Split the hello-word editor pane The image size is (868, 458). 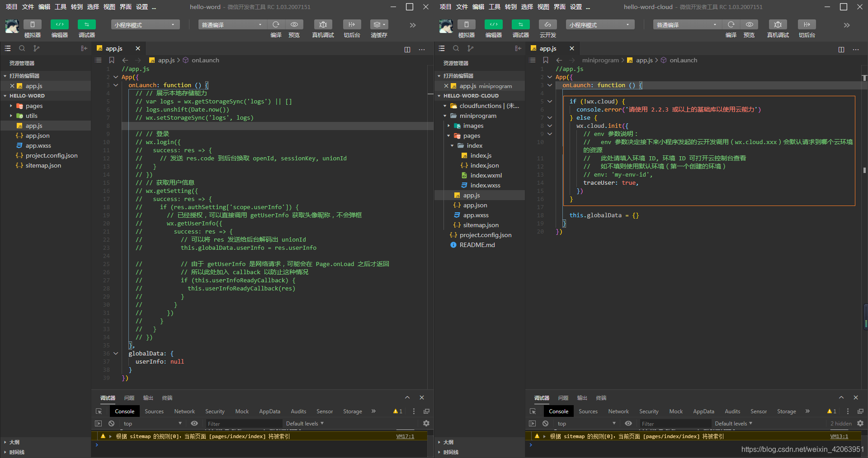tap(407, 49)
